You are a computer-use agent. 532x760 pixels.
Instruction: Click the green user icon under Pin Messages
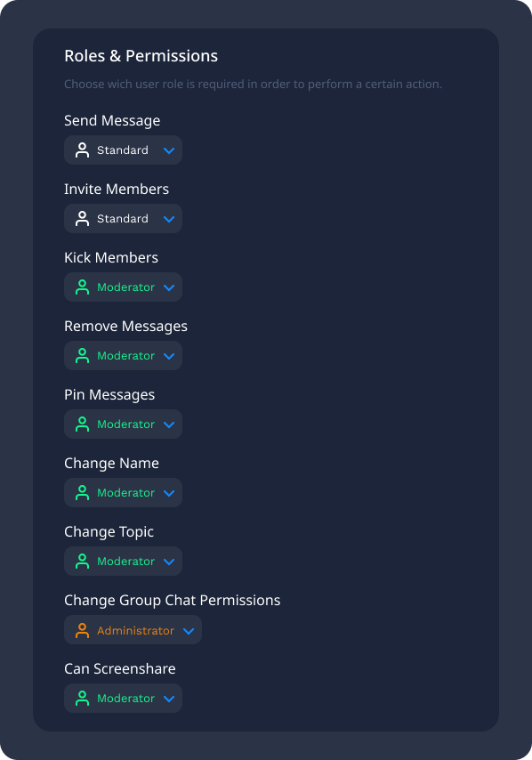click(83, 424)
